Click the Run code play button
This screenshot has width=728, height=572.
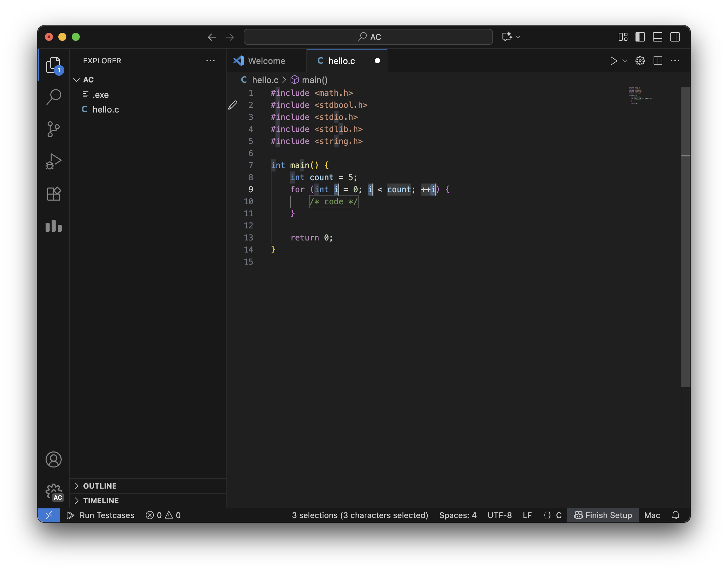[x=613, y=61]
